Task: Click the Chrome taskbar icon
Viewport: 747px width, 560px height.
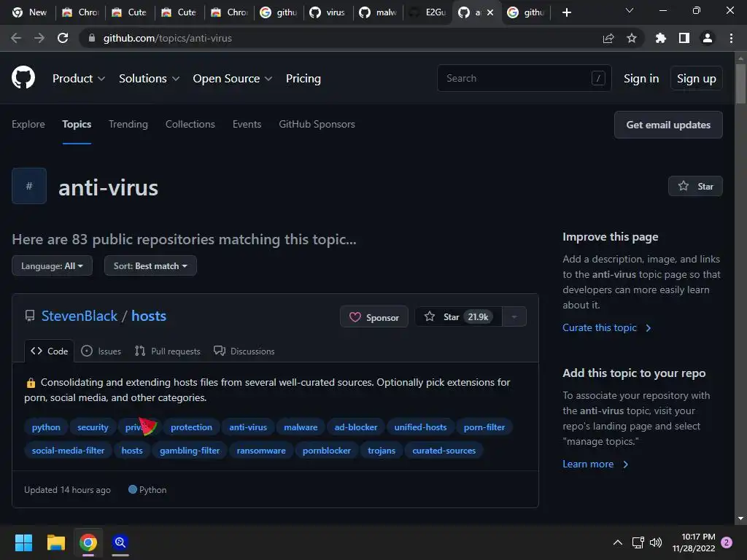Action: click(x=88, y=542)
